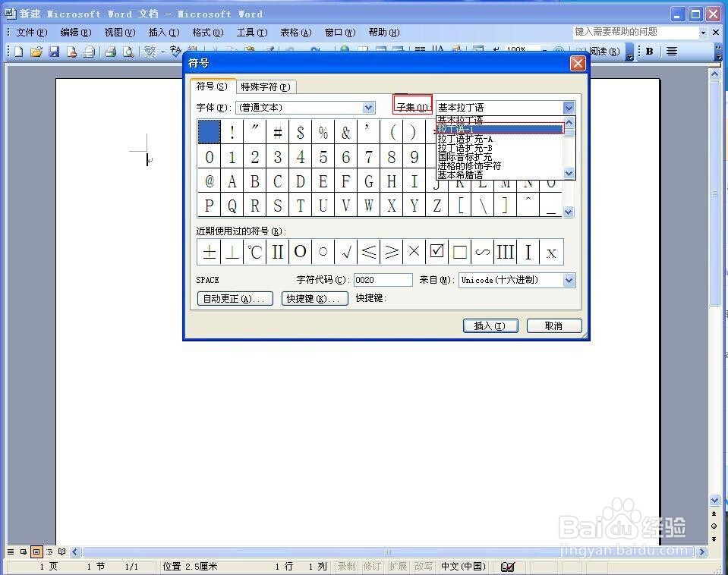Click the spelling status book icon in status bar

507,567
